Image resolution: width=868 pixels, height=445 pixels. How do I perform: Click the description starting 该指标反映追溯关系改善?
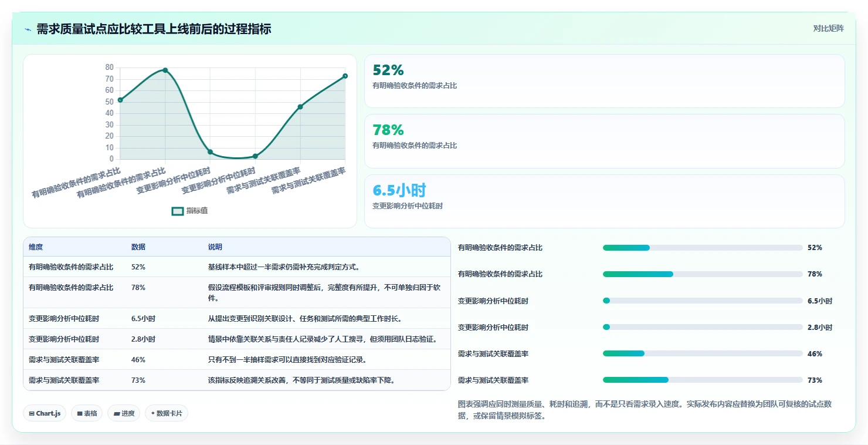tap(301, 380)
